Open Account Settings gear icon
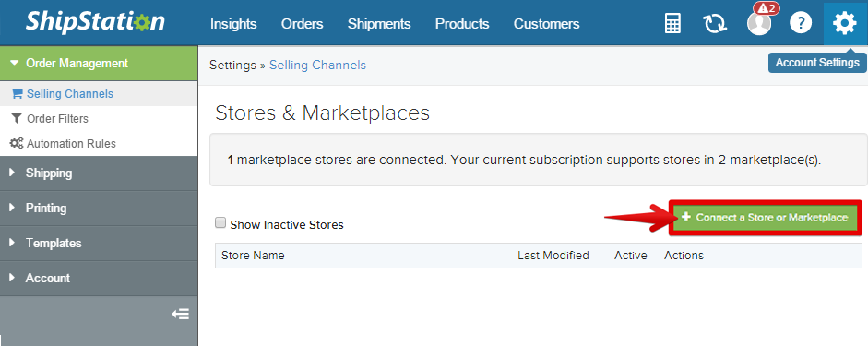 pyautogui.click(x=845, y=23)
